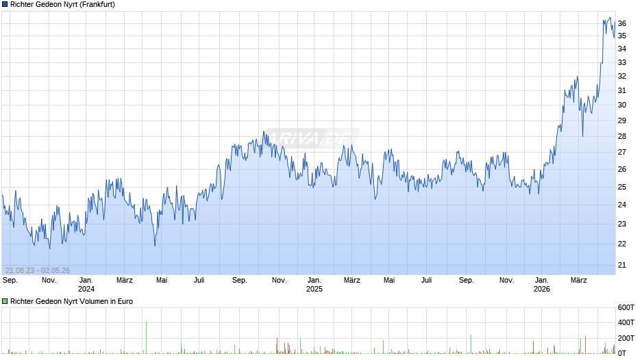Click the tallest green volume bar near April 2024
The image size is (644, 360).
(x=146, y=337)
